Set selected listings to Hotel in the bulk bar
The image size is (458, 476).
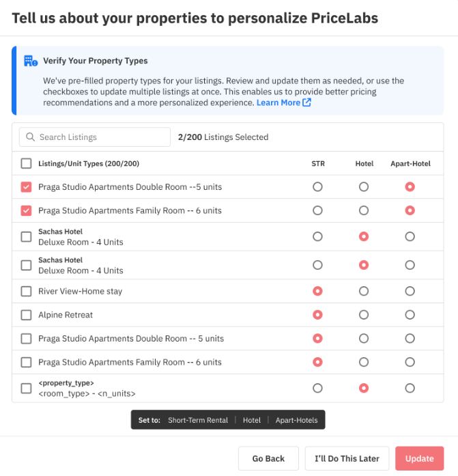click(x=252, y=420)
